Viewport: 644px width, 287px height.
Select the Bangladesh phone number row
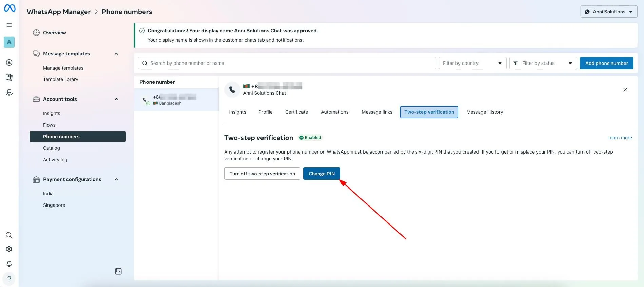[x=176, y=100]
